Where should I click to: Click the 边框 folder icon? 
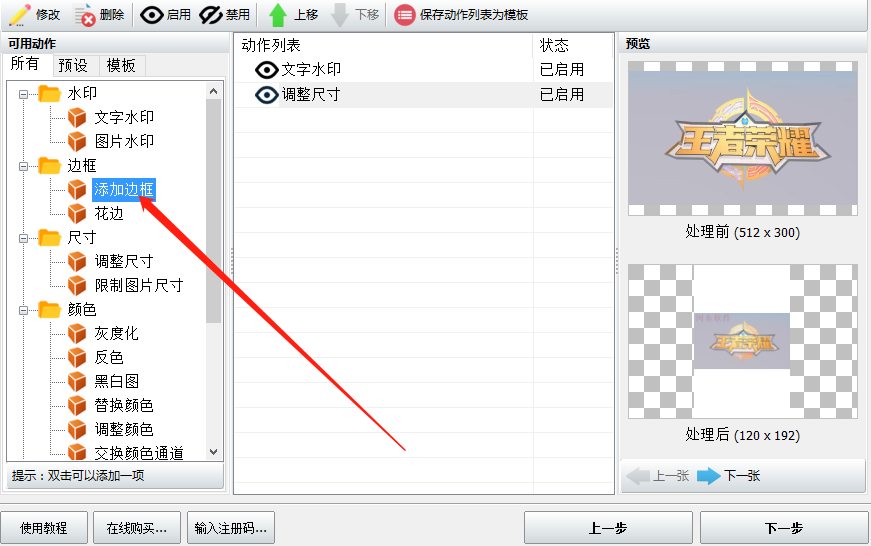(49, 166)
